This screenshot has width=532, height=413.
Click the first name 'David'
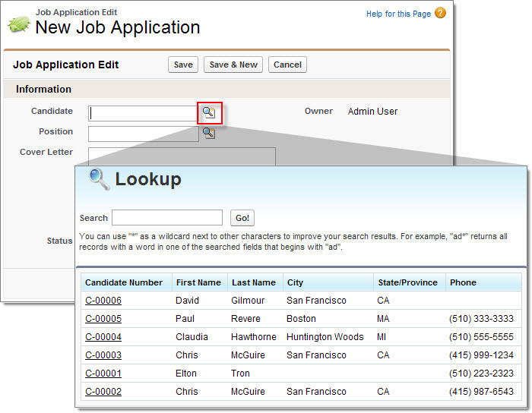187,300
